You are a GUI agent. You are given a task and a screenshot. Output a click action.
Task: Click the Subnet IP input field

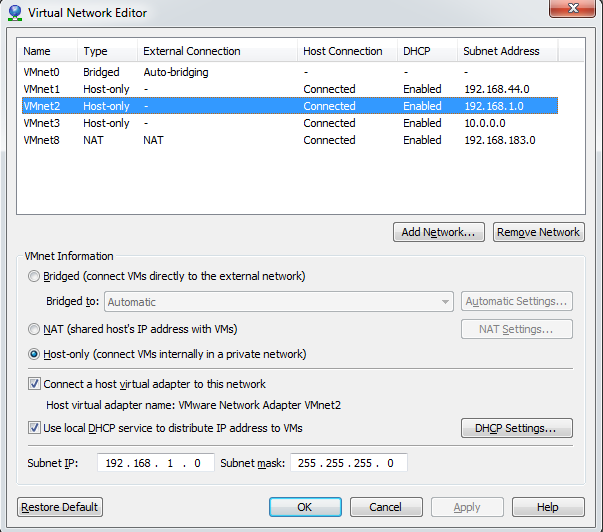(155, 463)
